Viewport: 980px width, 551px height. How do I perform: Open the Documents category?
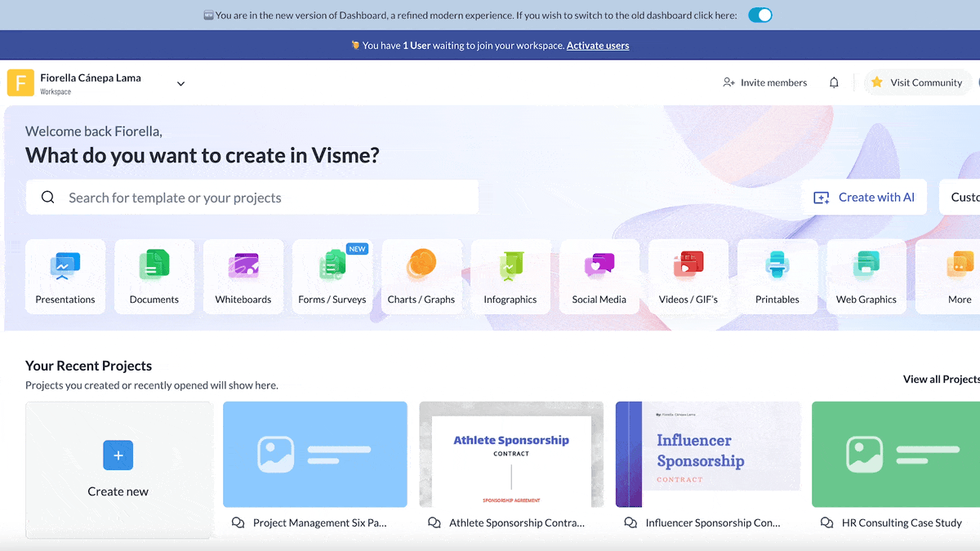coord(154,277)
